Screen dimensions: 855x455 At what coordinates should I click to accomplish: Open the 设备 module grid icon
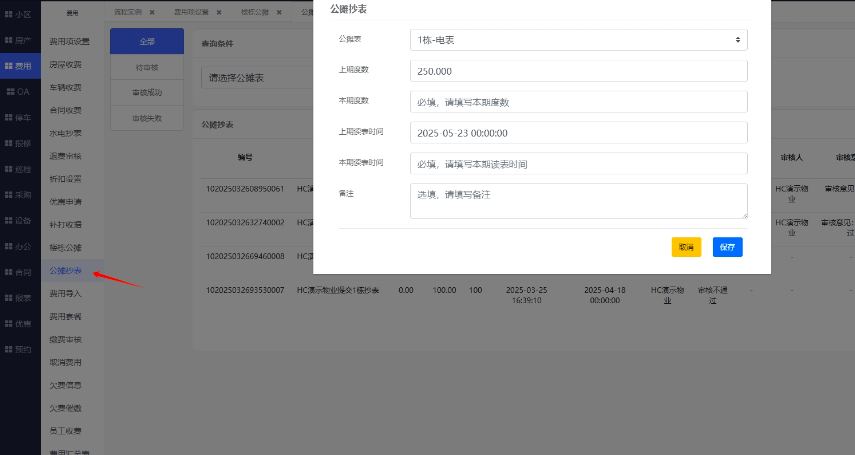click(9, 220)
